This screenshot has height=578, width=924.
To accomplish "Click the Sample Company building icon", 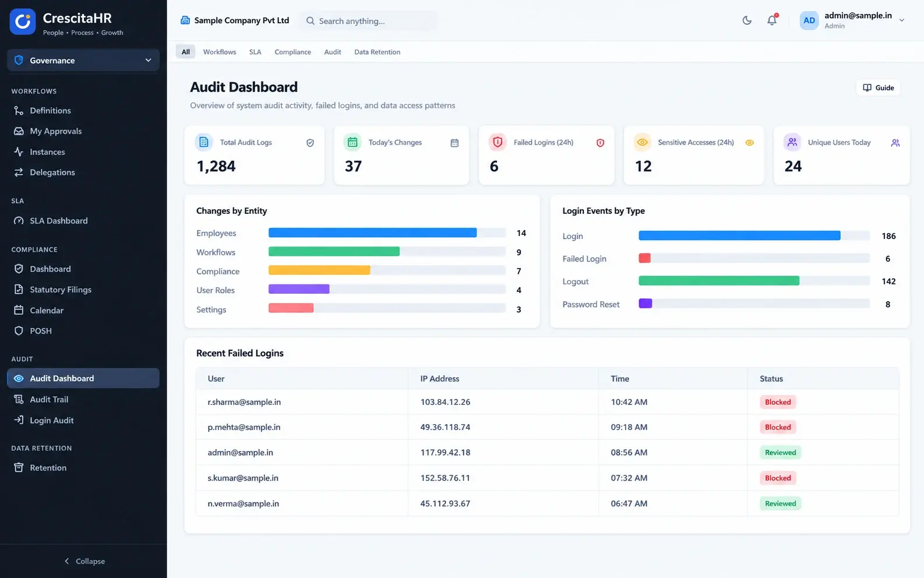I will [185, 20].
